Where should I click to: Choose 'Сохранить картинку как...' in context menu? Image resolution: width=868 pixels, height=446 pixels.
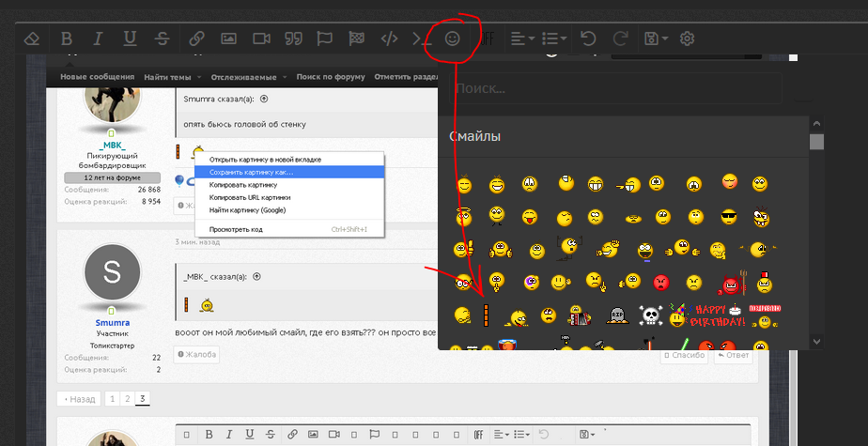click(251, 172)
